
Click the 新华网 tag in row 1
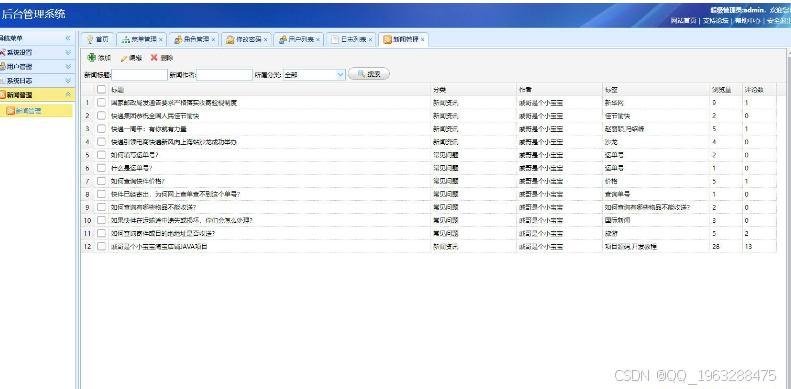pyautogui.click(x=614, y=102)
